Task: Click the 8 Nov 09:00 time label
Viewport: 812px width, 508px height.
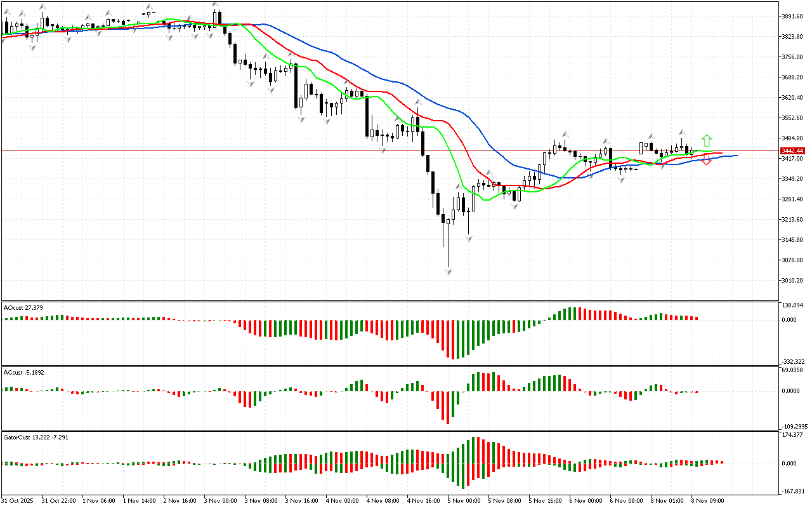Action: 706,500
